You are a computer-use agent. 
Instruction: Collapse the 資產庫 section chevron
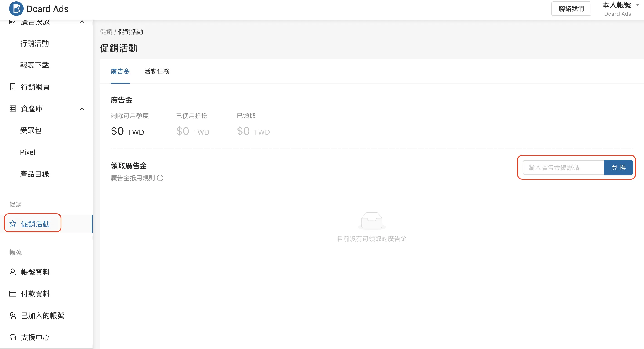click(x=82, y=108)
